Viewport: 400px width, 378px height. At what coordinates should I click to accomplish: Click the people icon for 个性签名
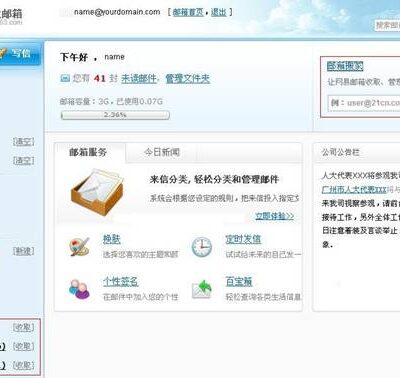tap(79, 289)
